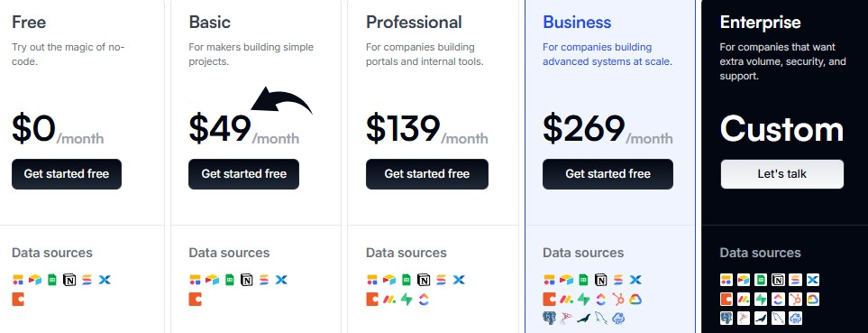This screenshot has height=333, width=868.
Task: Click the blue Business plan heading
Action: (577, 23)
